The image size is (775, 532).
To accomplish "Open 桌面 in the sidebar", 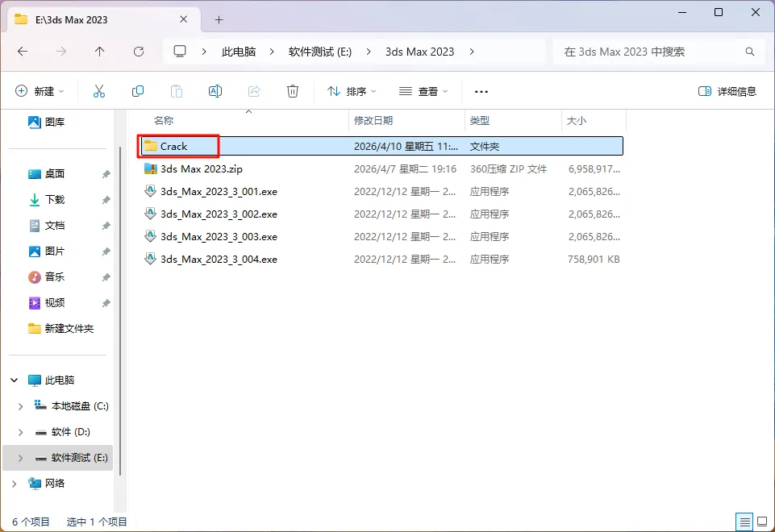I will pyautogui.click(x=47, y=174).
